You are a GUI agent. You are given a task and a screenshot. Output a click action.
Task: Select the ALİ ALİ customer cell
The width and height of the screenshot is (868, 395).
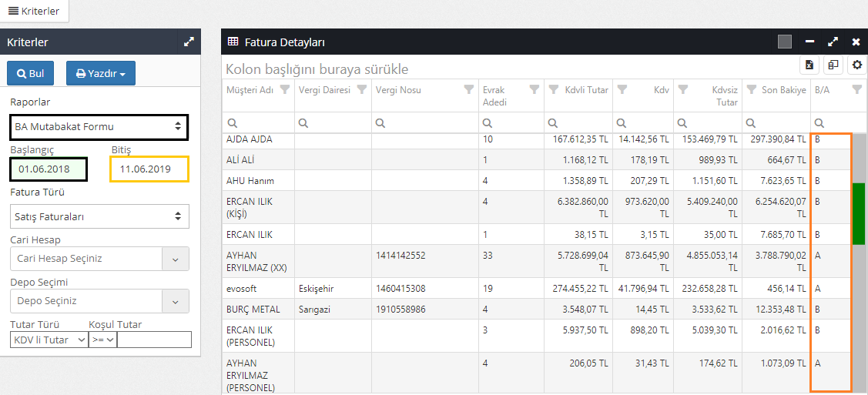coord(258,160)
